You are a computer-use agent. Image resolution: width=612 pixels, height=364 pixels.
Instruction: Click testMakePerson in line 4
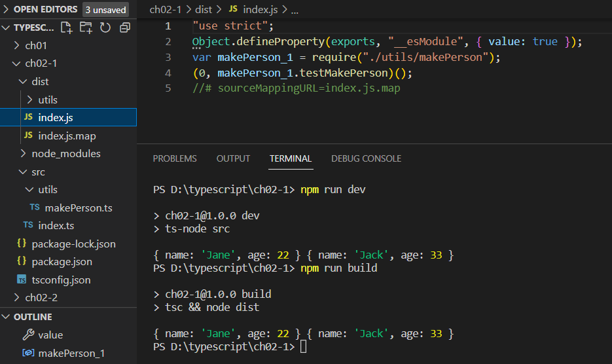pyautogui.click(x=344, y=73)
